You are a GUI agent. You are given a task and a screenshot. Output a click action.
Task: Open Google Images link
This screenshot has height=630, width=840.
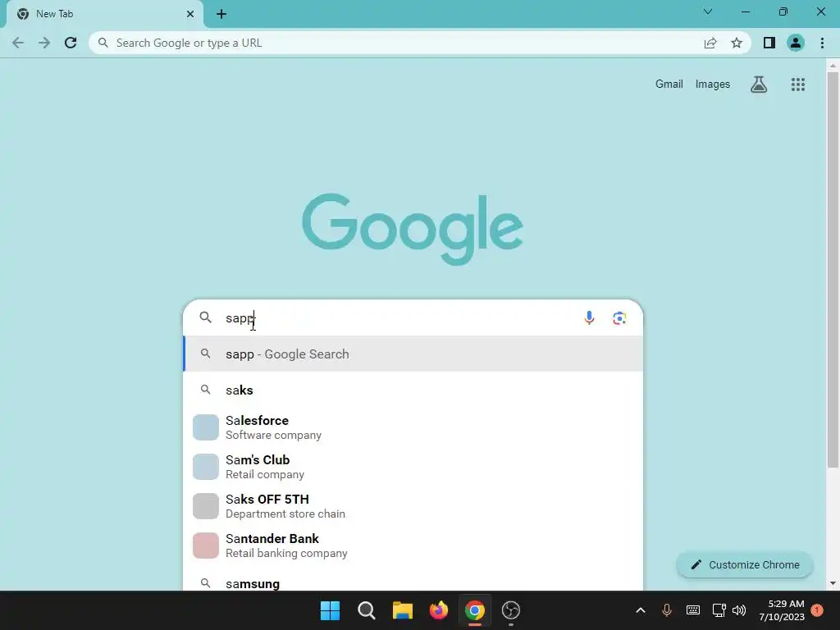pos(713,84)
